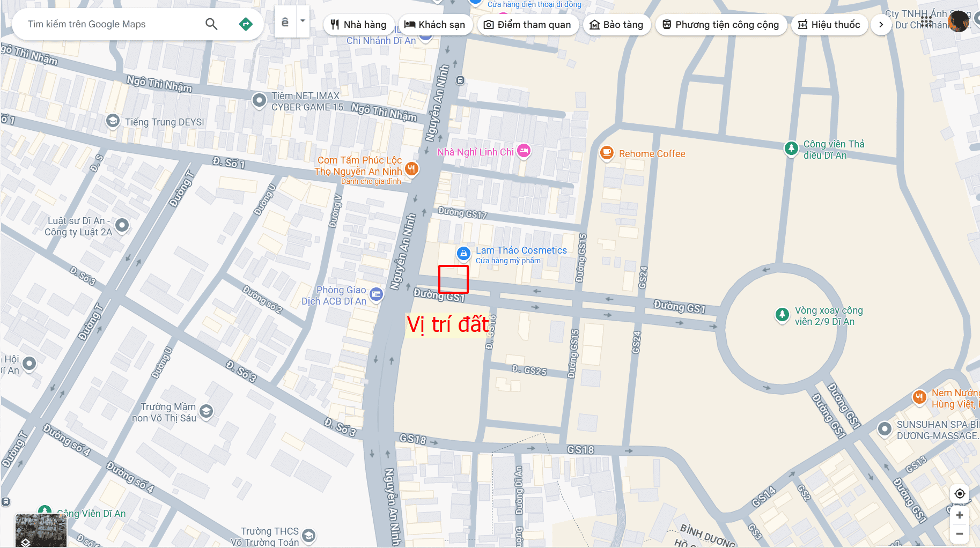The width and height of the screenshot is (980, 548).
Task: Show more category chips with right chevron
Action: point(881,25)
